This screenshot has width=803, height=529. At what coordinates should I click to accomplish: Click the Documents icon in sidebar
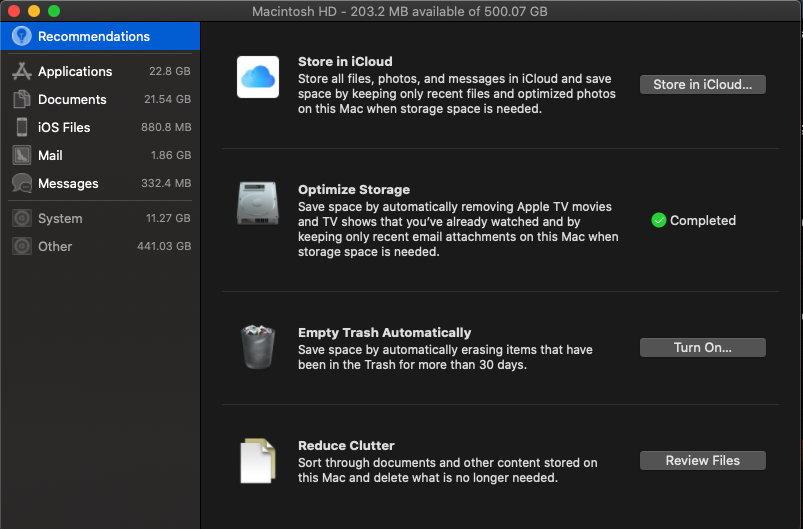21,99
